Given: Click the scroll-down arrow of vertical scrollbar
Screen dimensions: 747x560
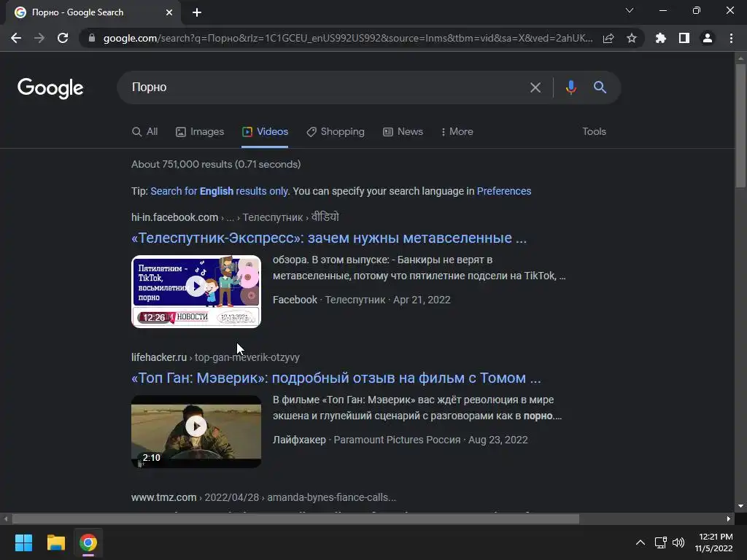Looking at the screenshot, I should 740,506.
